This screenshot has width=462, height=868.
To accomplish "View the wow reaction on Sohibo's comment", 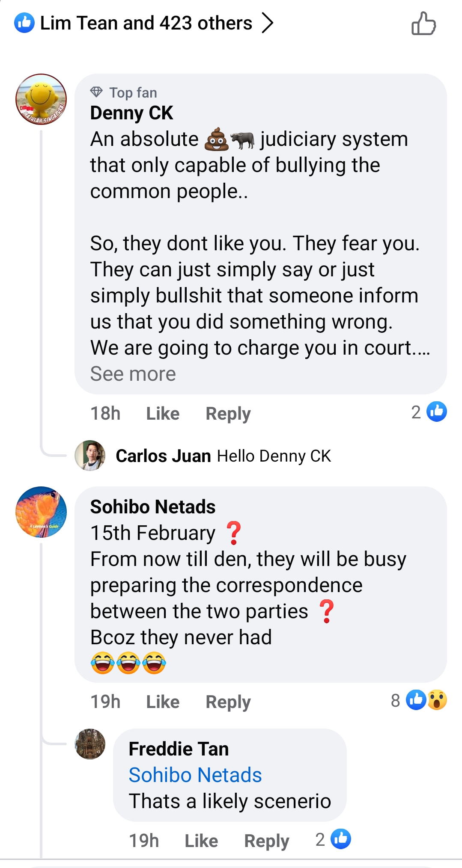I will 437,700.
